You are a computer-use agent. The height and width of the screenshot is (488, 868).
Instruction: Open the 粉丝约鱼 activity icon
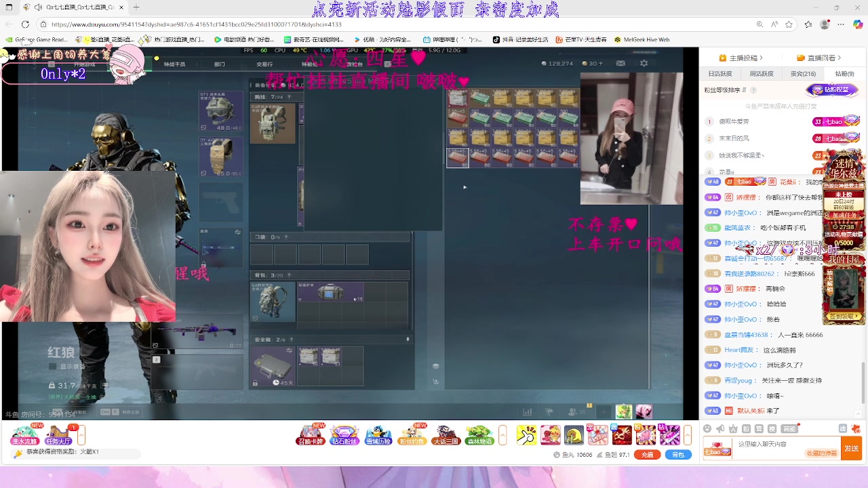pos(412,434)
